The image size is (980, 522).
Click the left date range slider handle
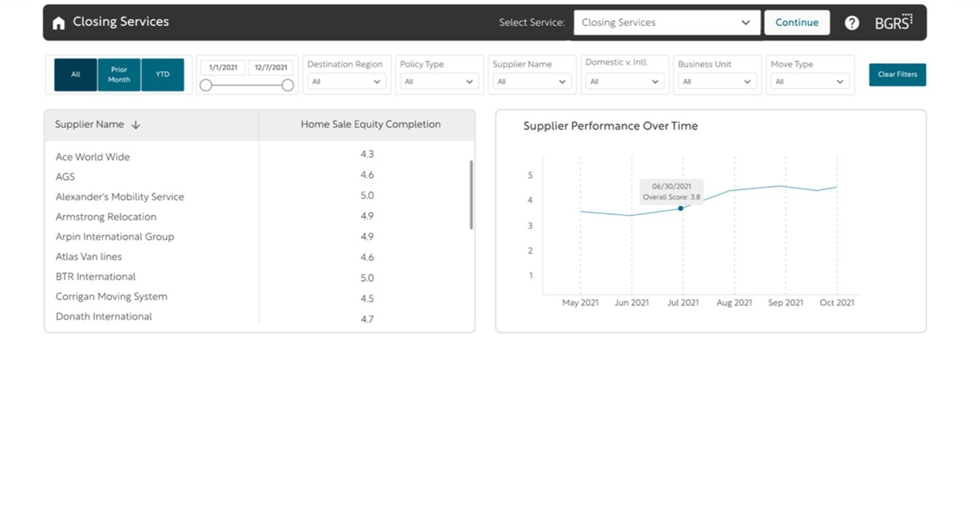206,85
